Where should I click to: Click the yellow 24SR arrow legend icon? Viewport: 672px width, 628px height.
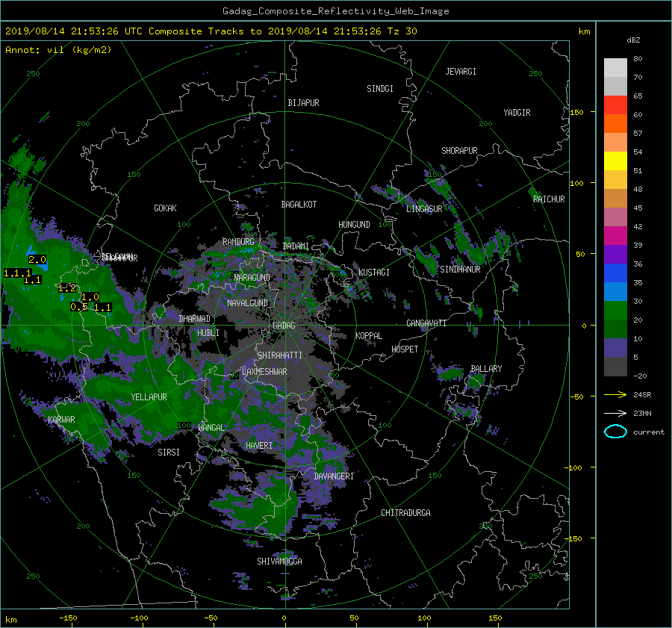[x=615, y=394]
